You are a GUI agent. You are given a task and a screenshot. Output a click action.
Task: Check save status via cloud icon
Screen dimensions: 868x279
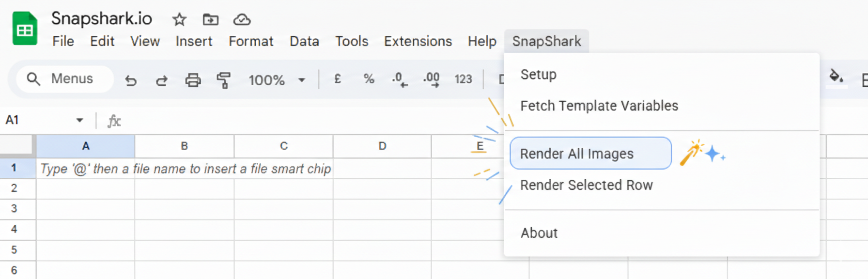pyautogui.click(x=242, y=20)
